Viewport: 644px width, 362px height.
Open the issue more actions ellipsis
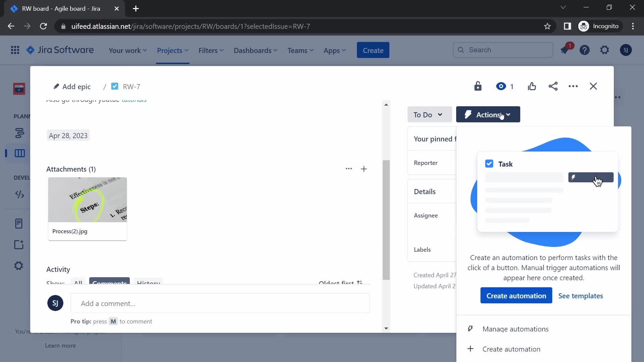click(x=573, y=86)
